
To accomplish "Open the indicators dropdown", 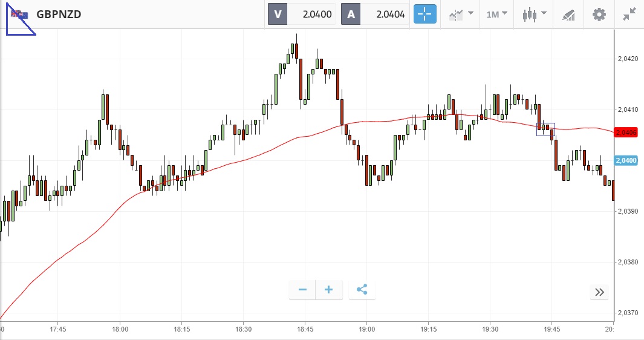I will point(461,15).
